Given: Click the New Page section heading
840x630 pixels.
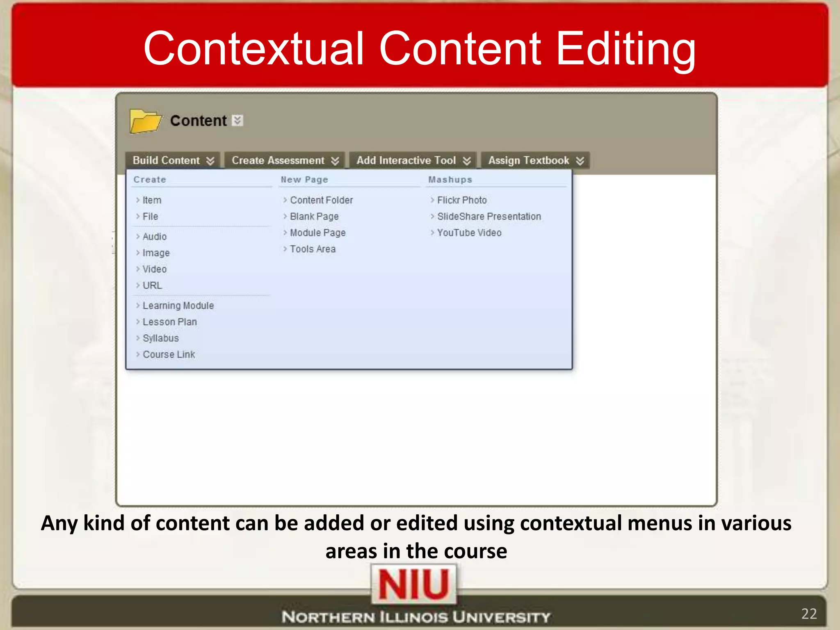Looking at the screenshot, I should coord(304,180).
